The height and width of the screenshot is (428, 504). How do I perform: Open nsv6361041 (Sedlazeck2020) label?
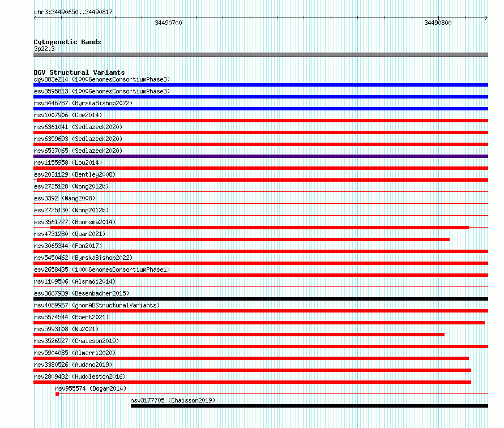coord(78,127)
